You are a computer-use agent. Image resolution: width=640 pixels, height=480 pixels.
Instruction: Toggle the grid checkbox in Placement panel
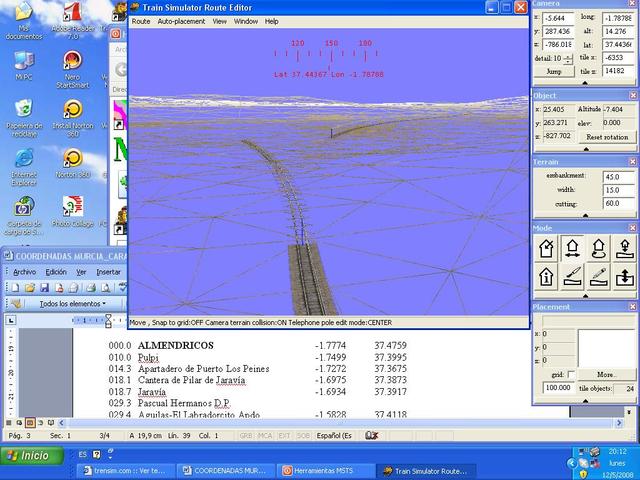click(569, 375)
